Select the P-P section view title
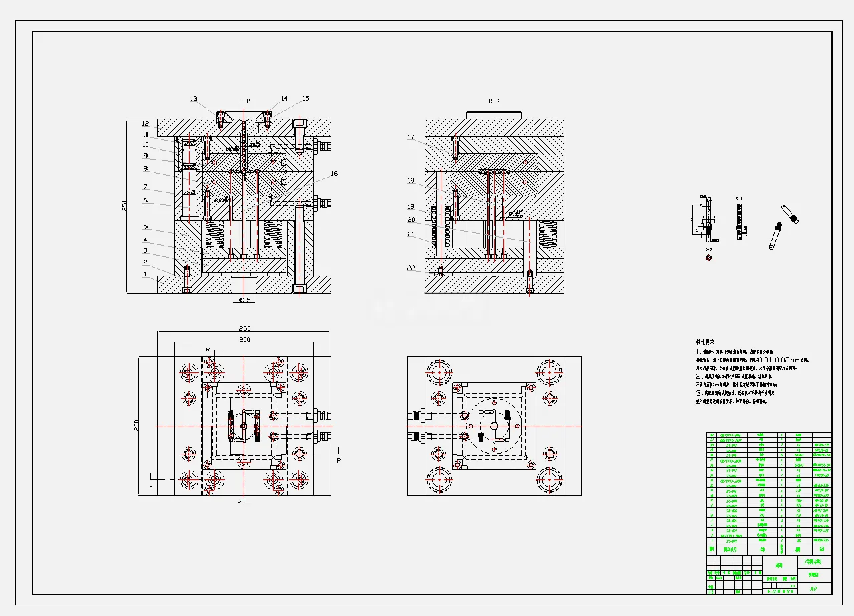 244,101
